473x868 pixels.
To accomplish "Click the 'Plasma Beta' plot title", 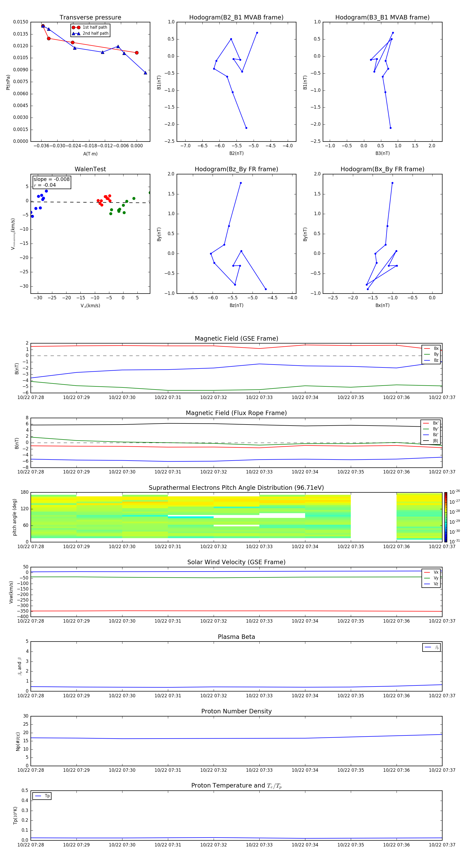I will tap(236, 637).
